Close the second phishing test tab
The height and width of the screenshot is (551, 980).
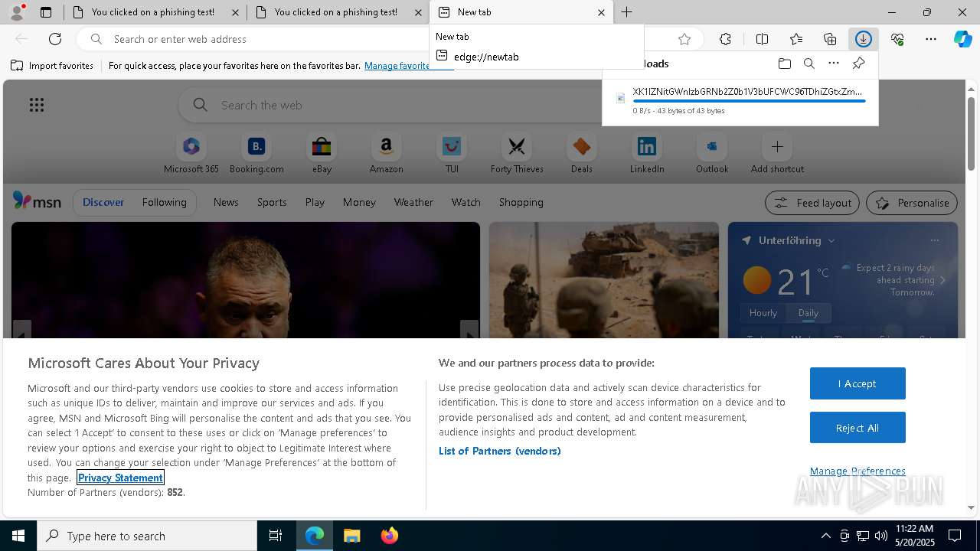coord(418,12)
